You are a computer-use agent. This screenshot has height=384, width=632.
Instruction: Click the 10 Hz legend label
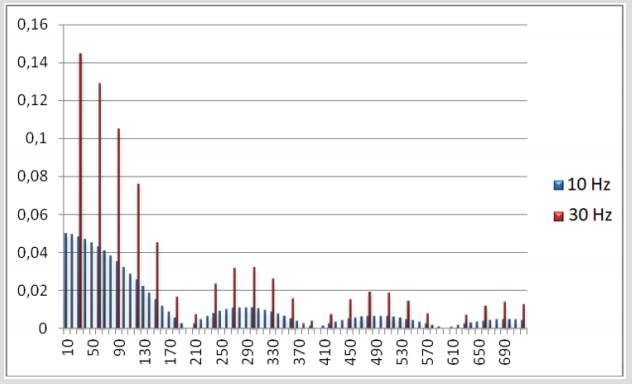click(x=588, y=185)
